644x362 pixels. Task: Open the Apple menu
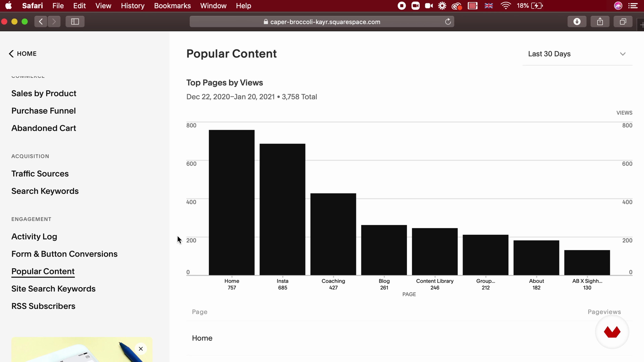click(9, 6)
